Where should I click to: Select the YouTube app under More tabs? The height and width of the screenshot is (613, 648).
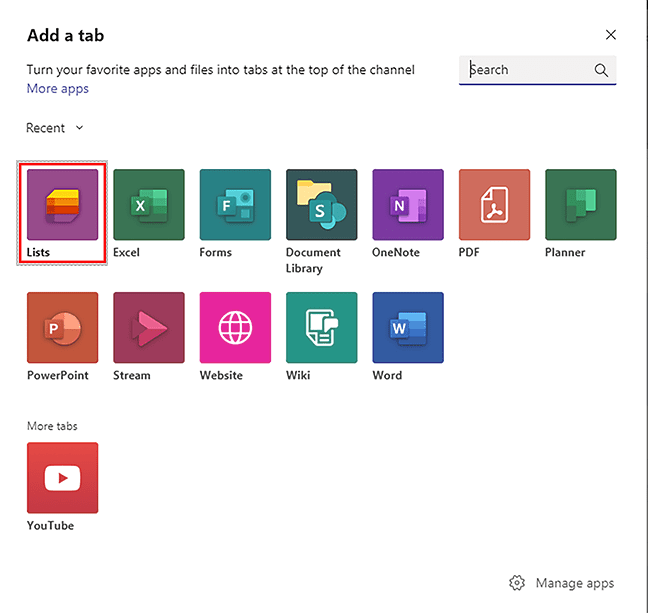point(62,478)
